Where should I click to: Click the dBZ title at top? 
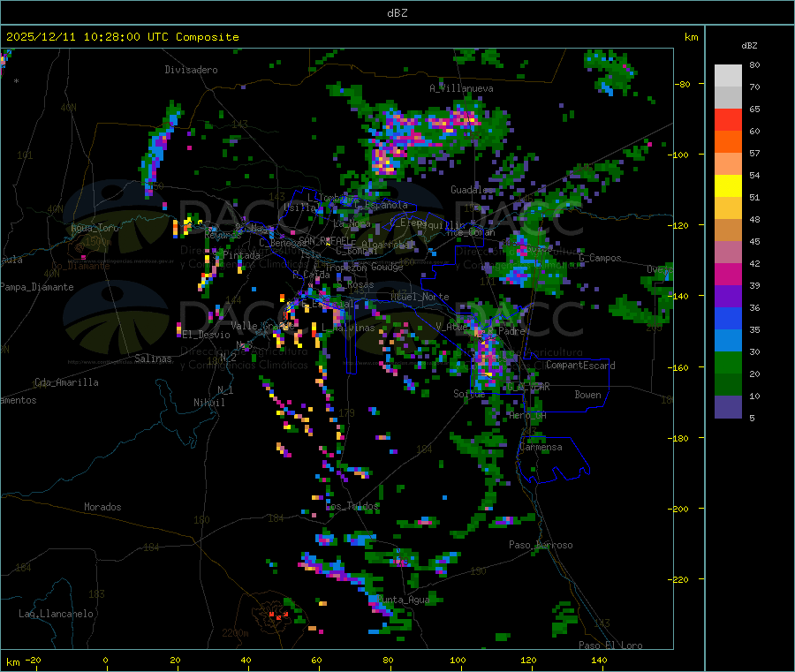[397, 13]
